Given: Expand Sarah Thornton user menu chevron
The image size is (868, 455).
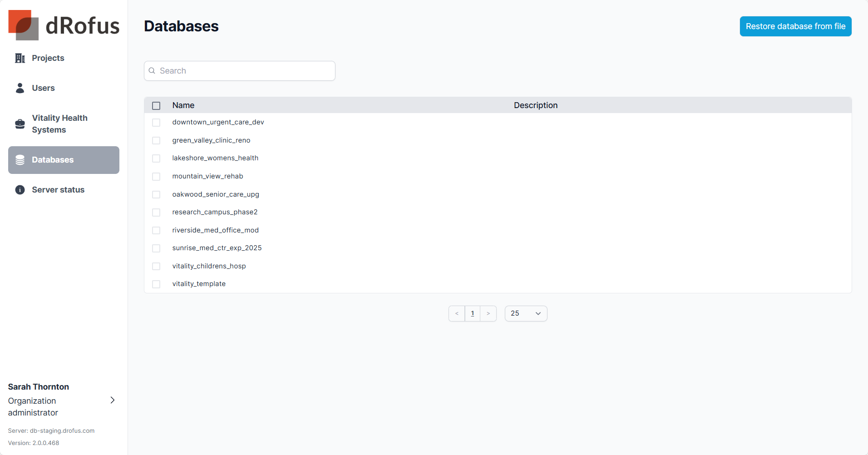Looking at the screenshot, I should tap(113, 400).
